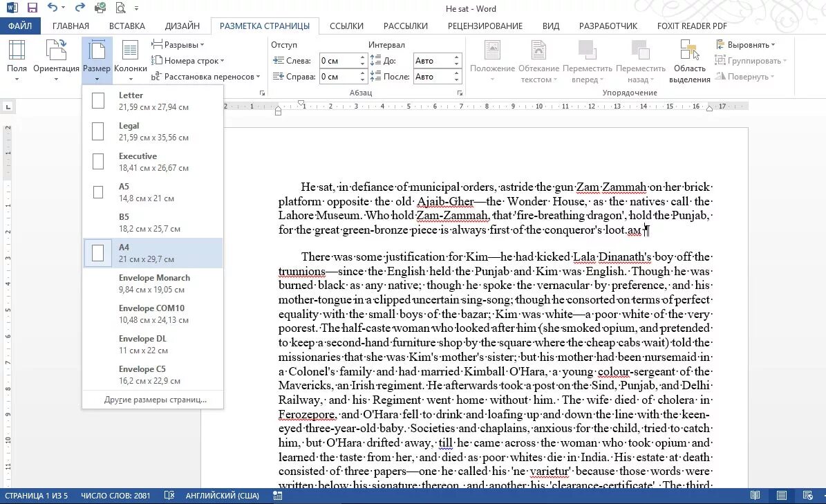Switch to Print Layout view

781,496
